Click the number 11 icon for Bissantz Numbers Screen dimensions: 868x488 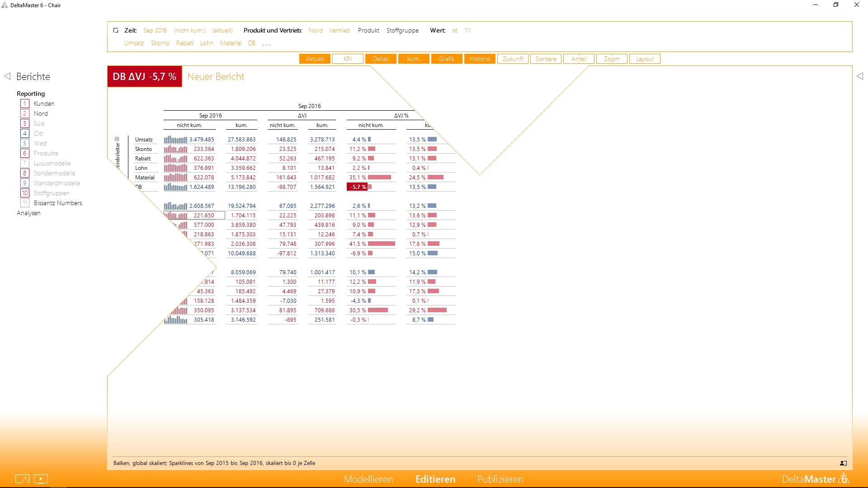(25, 203)
